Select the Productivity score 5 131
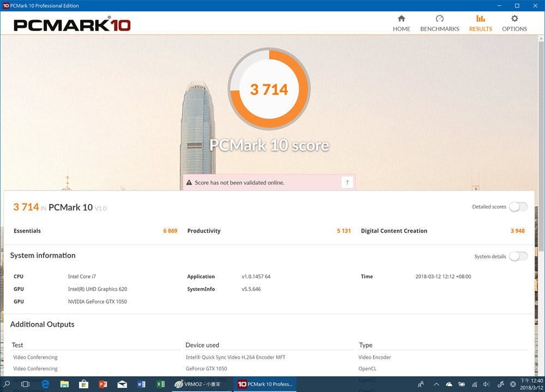Screen dimensions: 545x392 [x=344, y=231]
